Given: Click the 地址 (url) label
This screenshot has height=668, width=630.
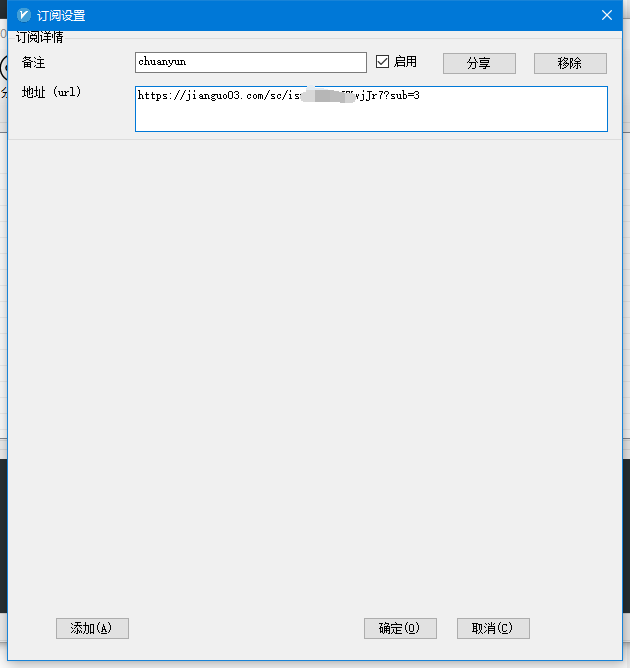Looking at the screenshot, I should 52,93.
